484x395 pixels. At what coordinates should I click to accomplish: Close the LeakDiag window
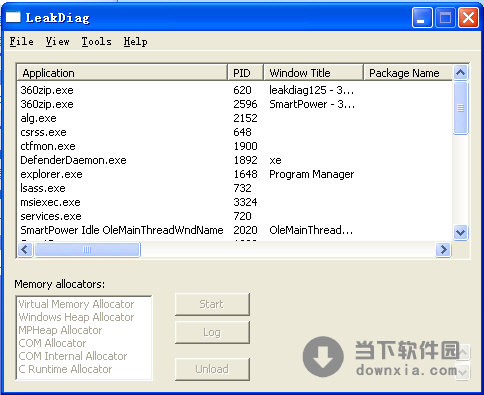(468, 17)
